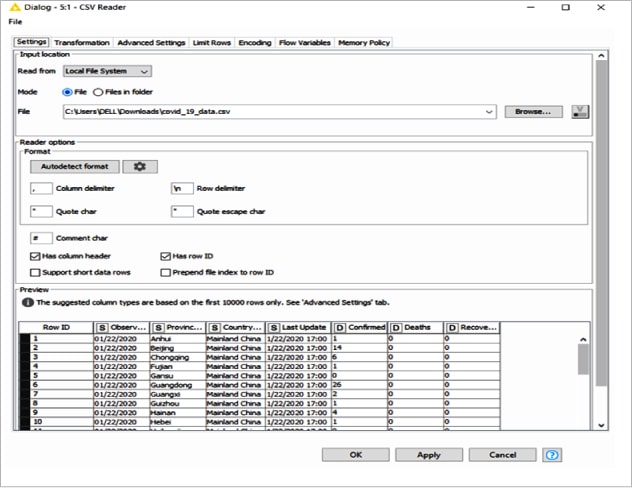Click the Browse... button
The image size is (632, 490).
pos(532,112)
